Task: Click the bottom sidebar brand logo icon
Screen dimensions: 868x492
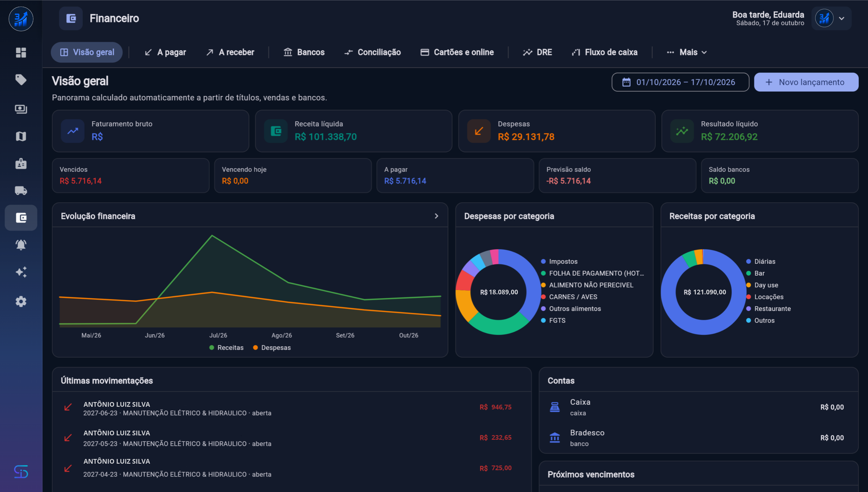Action: point(21,471)
